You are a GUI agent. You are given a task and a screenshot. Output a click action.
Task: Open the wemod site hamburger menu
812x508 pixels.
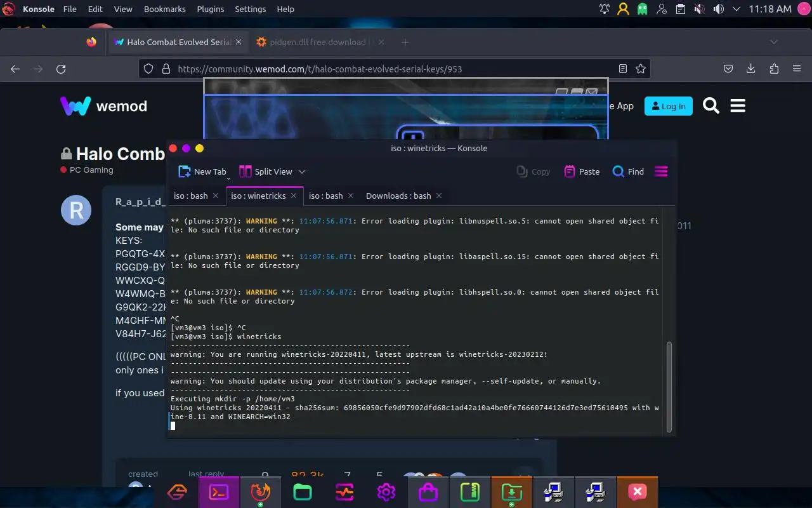pos(738,106)
